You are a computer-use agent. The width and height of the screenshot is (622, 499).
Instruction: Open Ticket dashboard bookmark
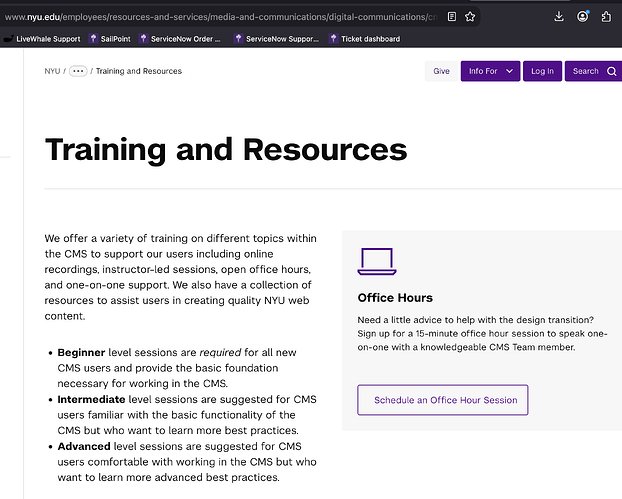pyautogui.click(x=365, y=39)
